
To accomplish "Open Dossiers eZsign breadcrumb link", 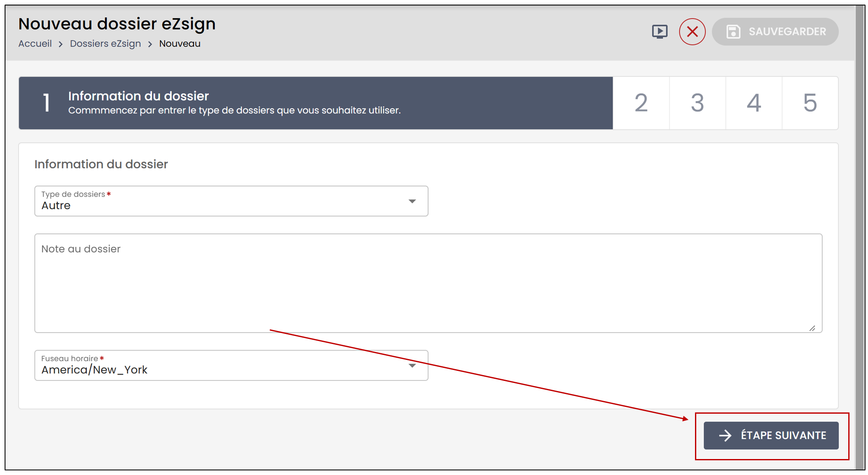I will point(105,44).
